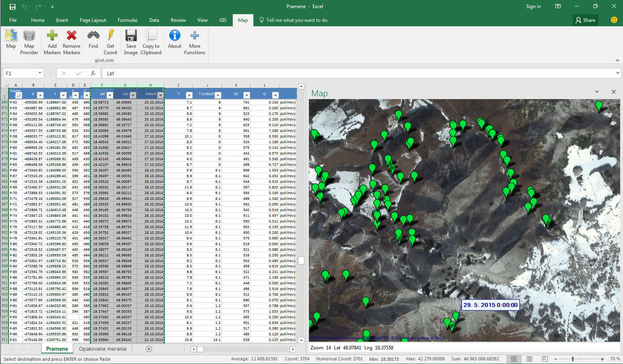Viewport: 623px width, 364px height.
Task: Open filter dropdown for Lat column
Action: tap(110, 95)
